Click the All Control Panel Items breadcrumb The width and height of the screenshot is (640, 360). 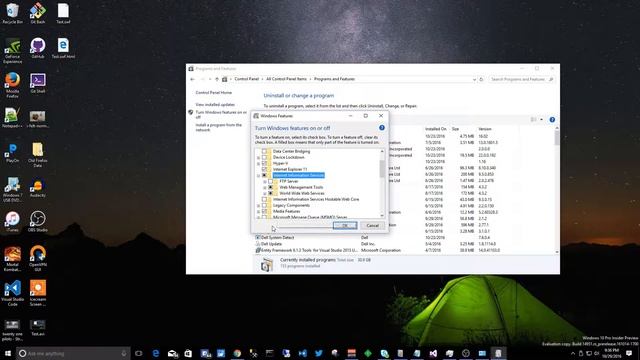tap(286, 79)
